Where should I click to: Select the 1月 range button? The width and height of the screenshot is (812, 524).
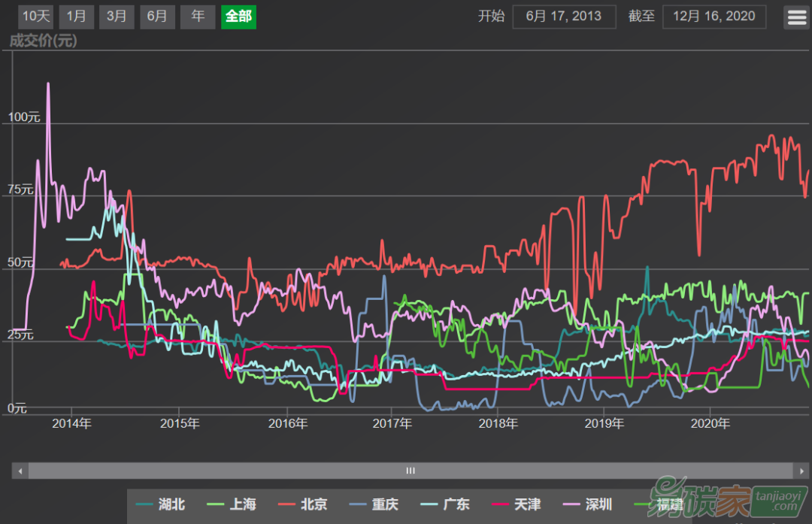76,17
